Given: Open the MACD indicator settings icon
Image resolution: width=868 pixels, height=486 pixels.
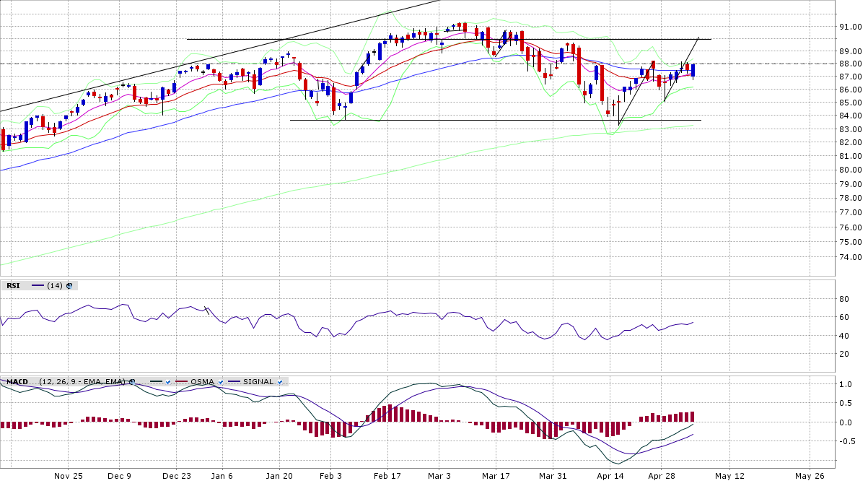Looking at the screenshot, I should coord(132,381).
